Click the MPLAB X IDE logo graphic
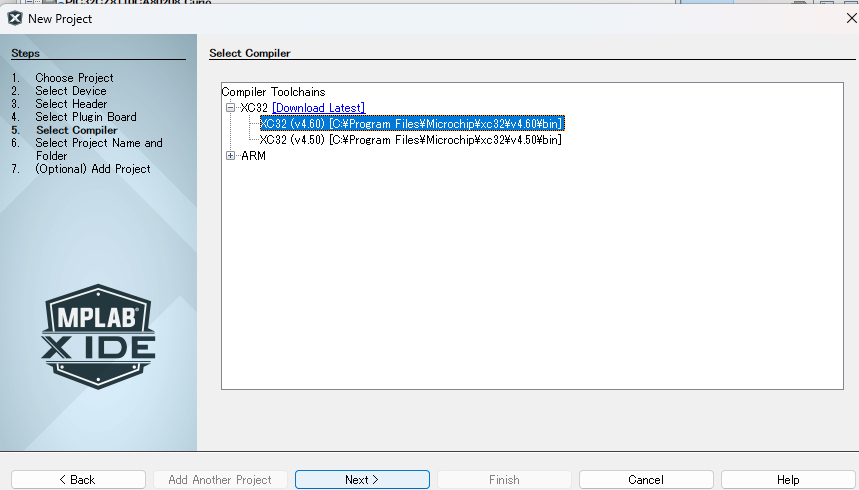Viewport: 859px width, 490px height. click(x=98, y=336)
